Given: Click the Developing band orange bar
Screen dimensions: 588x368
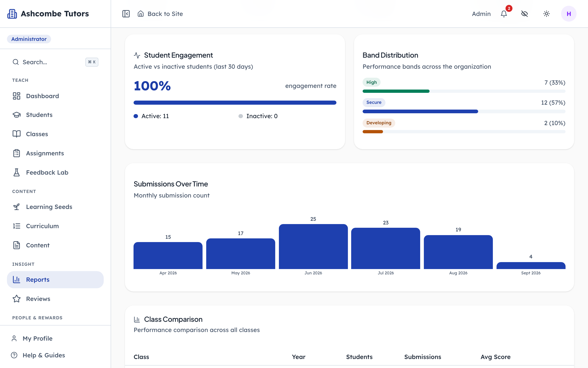Looking at the screenshot, I should tap(372, 132).
